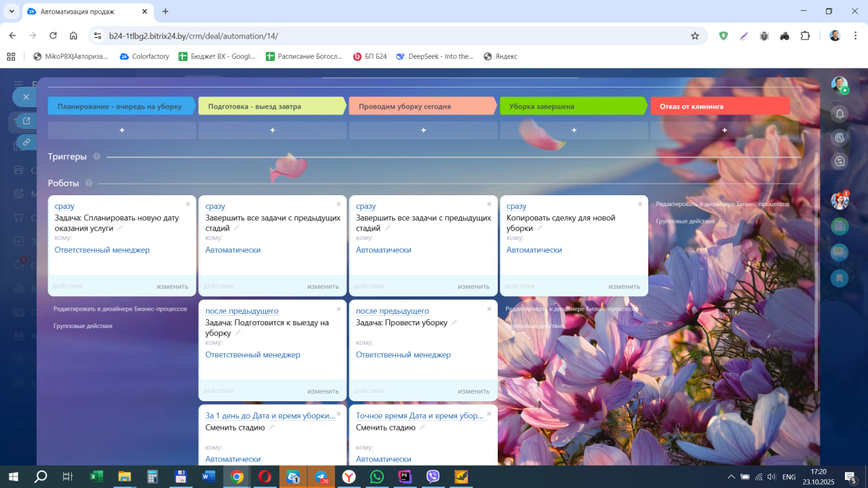Open the 'сразу' delay setting on the Спланировать robot
868x488 pixels.
[x=64, y=206]
